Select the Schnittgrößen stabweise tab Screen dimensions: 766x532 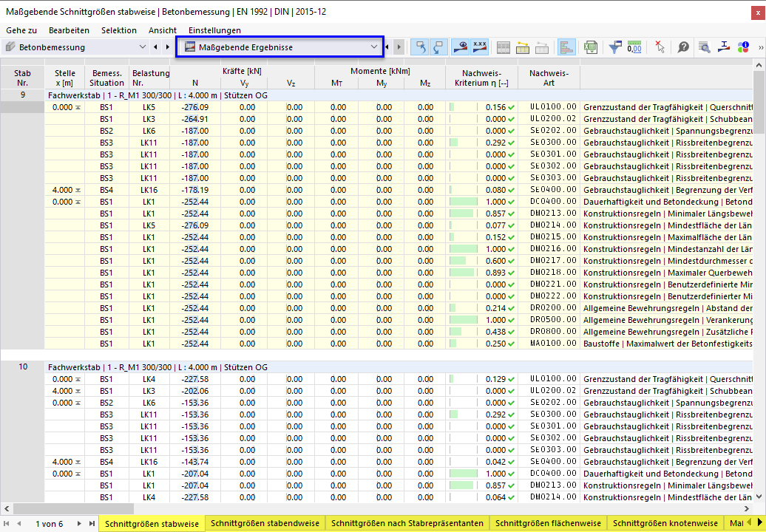152,524
